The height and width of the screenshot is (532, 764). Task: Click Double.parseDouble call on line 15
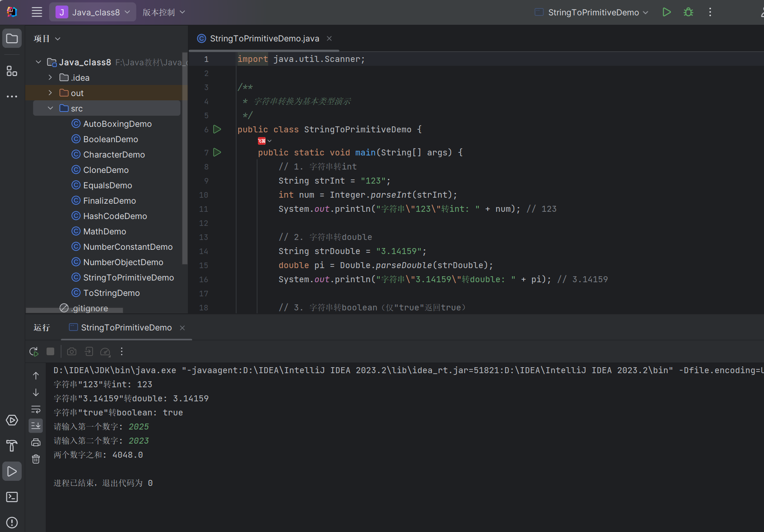[416, 265]
